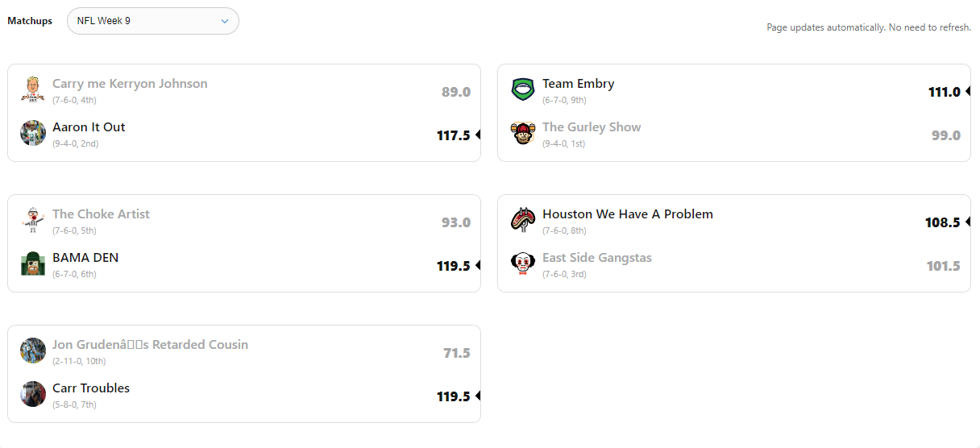Click Houston We Have A Problem score 108.5
980x448 pixels.
942,222
